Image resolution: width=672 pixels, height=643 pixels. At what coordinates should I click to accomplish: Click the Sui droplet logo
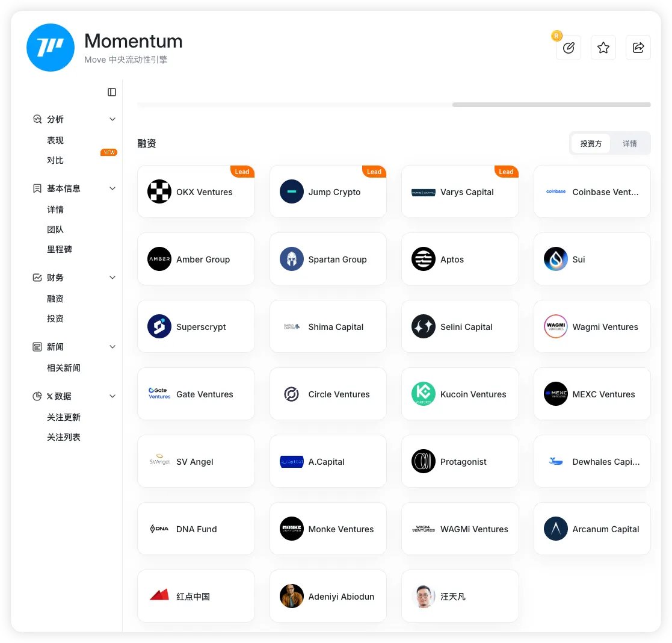point(555,259)
